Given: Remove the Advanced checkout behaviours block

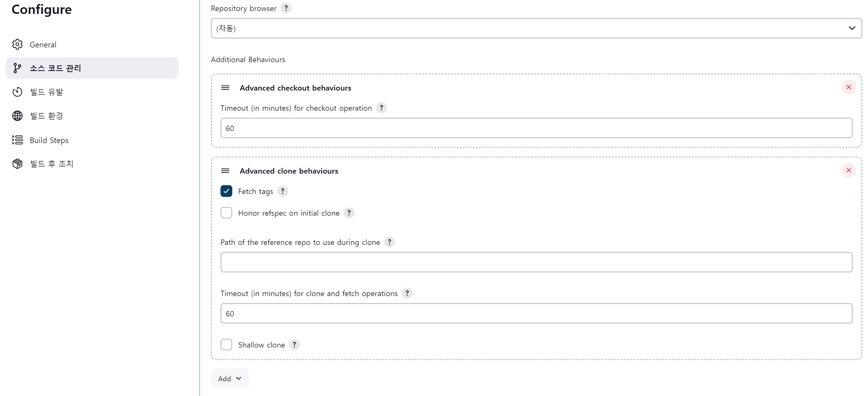Looking at the screenshot, I should tap(848, 87).
